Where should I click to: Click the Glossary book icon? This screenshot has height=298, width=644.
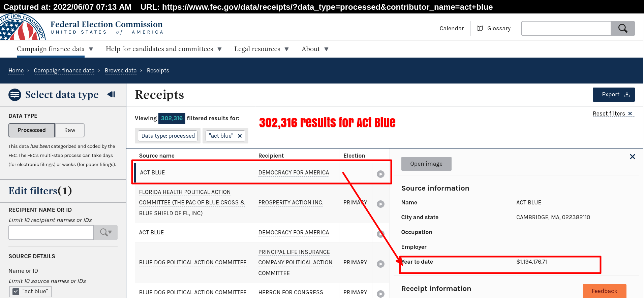point(480,28)
